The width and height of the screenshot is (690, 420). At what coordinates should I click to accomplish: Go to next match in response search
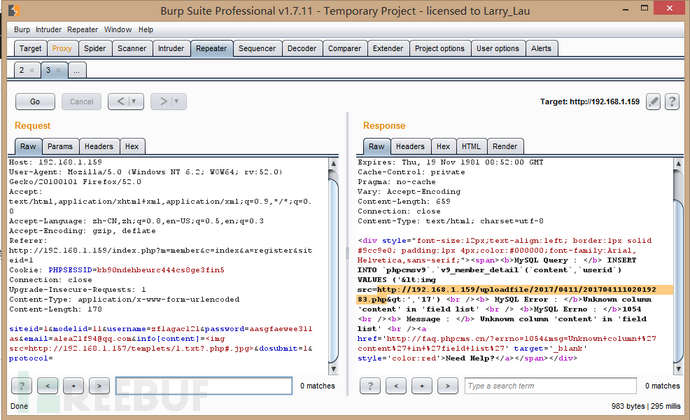pyautogui.click(x=448, y=386)
